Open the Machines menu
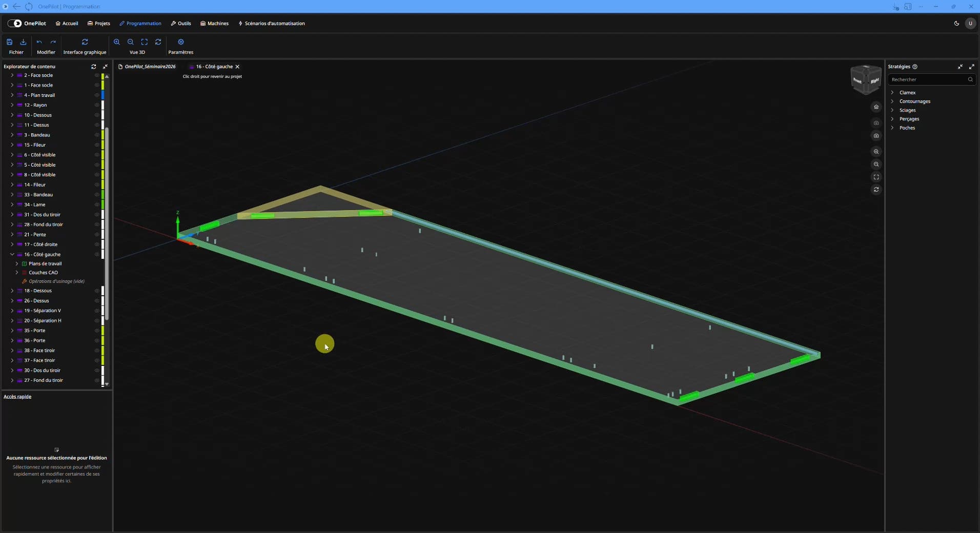 (x=215, y=24)
